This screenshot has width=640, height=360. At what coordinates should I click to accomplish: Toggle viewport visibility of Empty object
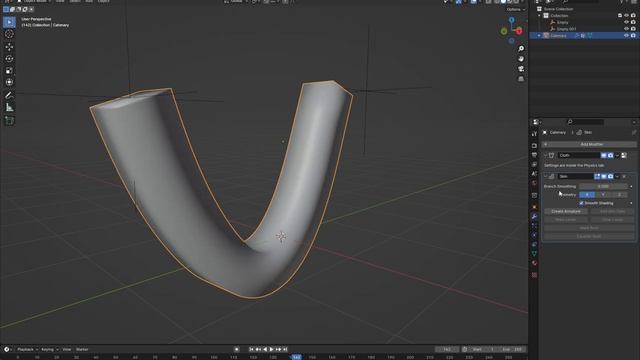(626, 22)
